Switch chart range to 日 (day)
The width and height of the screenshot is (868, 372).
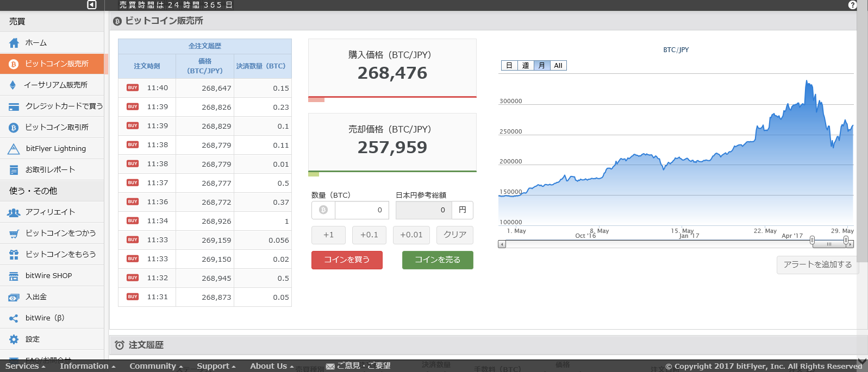(x=509, y=66)
